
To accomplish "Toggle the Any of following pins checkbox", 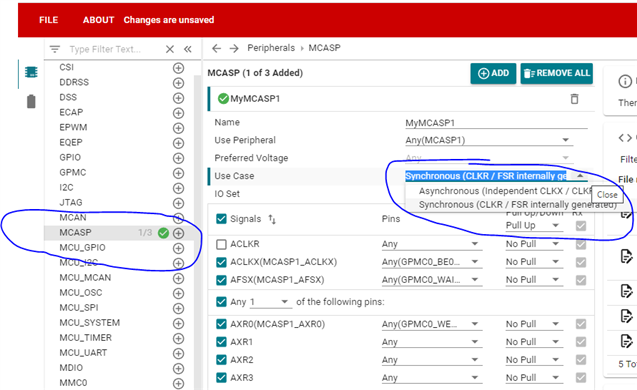I will point(221,302).
